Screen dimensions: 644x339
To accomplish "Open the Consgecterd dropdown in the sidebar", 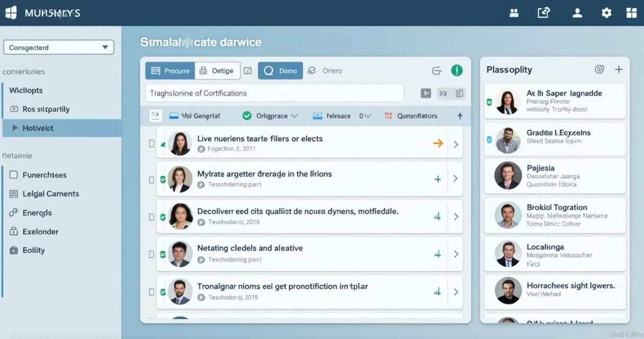I will [x=58, y=47].
